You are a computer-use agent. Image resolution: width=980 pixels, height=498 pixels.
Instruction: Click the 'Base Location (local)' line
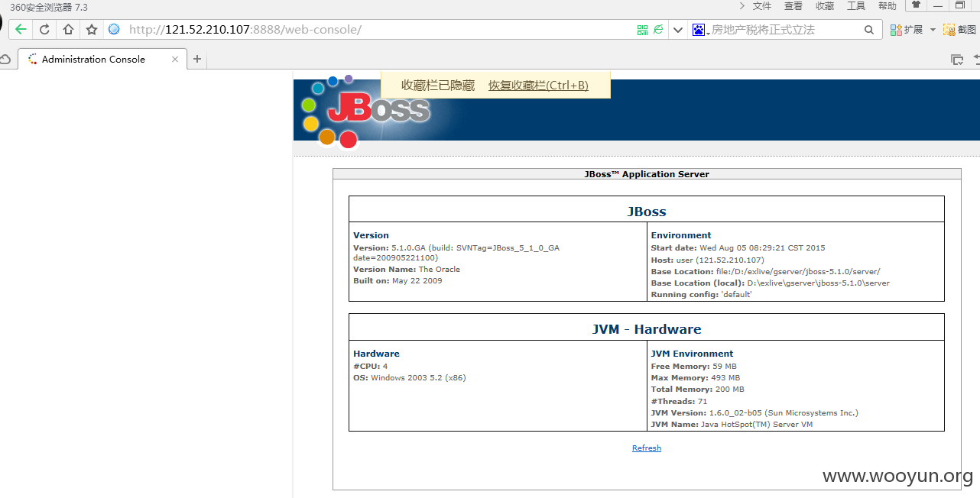coord(771,283)
